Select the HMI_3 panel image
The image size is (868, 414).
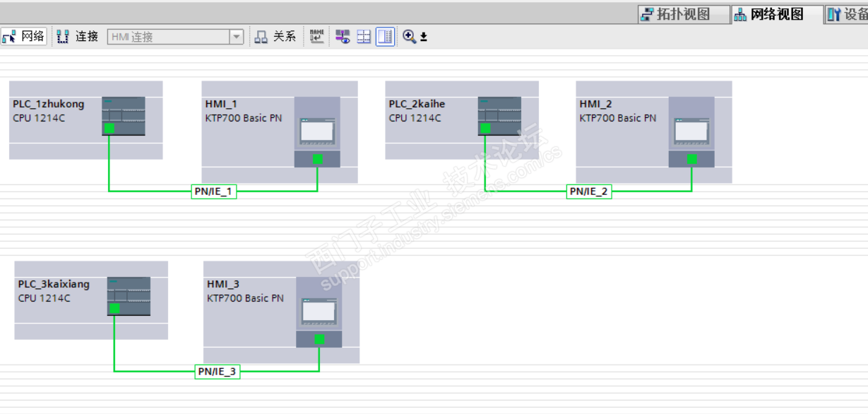click(x=319, y=312)
